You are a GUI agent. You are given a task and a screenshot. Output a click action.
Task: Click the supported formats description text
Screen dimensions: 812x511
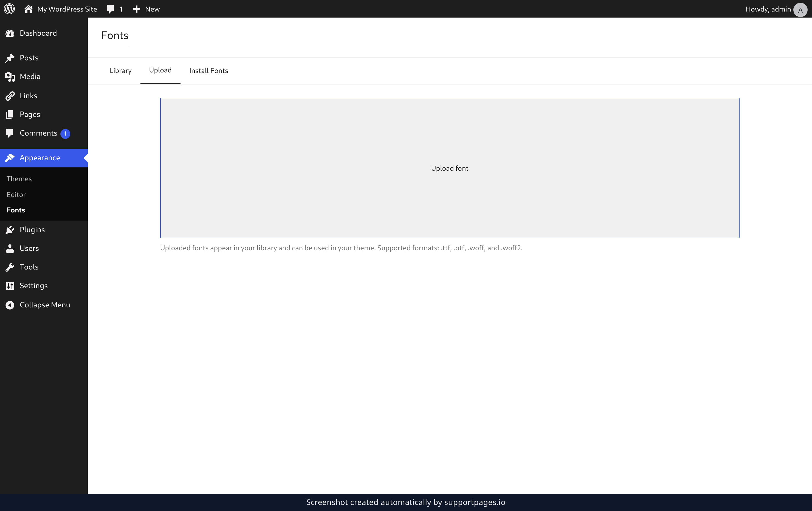(x=341, y=248)
